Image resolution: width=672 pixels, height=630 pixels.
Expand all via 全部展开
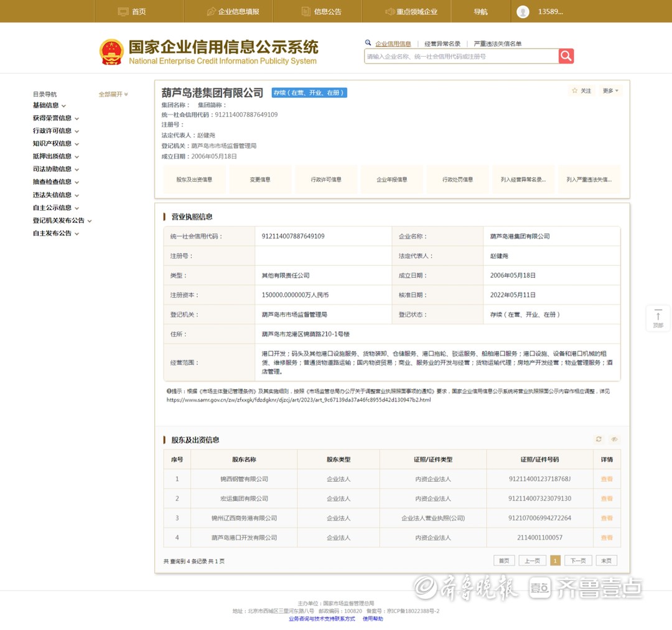pos(113,94)
